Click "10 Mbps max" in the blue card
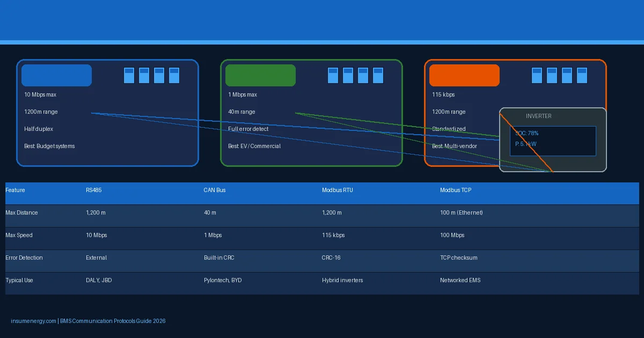Screen dimensions: 644x338 coord(40,94)
